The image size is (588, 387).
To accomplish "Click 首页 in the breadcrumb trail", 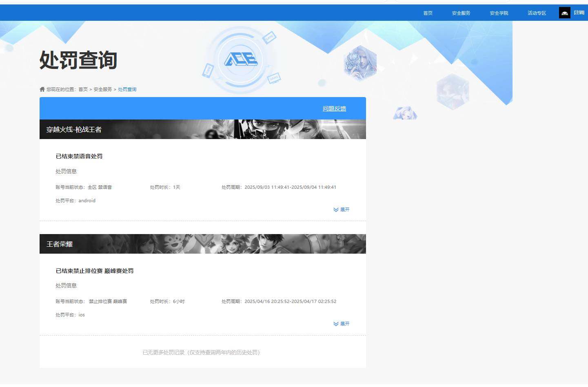I will pyautogui.click(x=83, y=89).
